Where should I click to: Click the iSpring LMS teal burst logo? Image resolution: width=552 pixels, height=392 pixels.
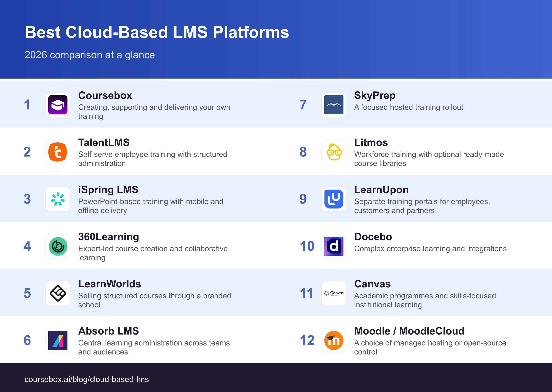click(58, 199)
